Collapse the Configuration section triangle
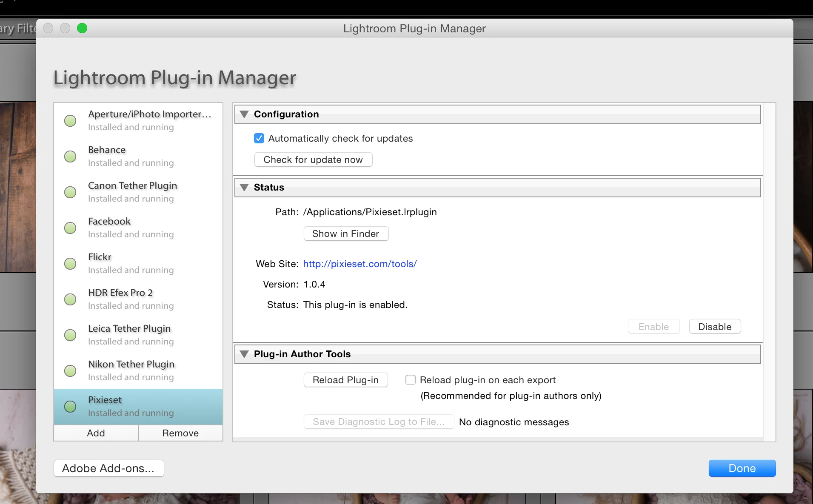This screenshot has width=813, height=504. coord(244,114)
